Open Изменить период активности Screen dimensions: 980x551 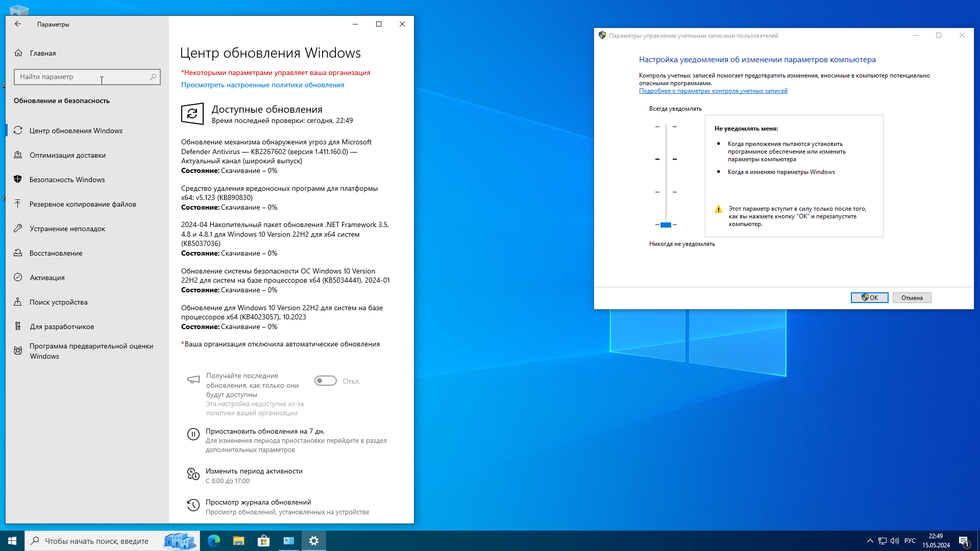[254, 471]
